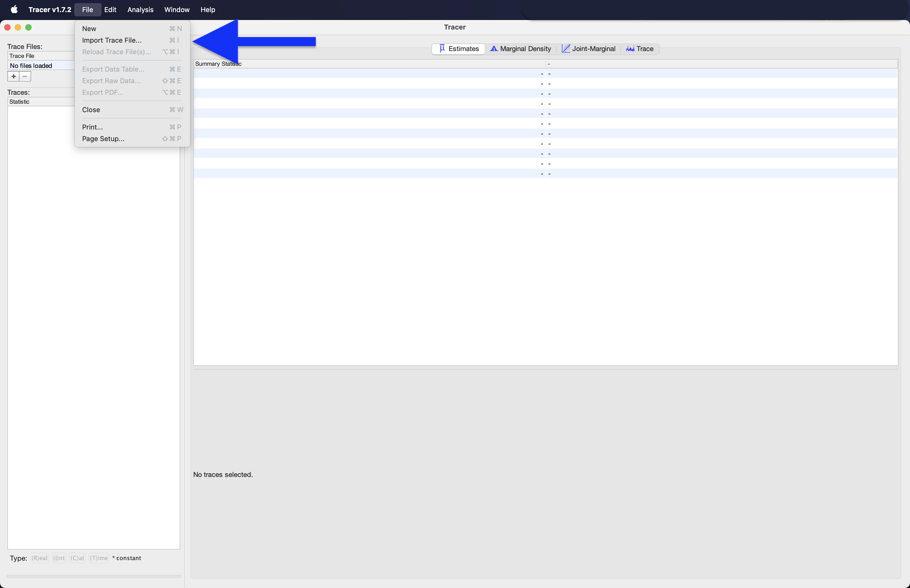Click the Statistic column header in Traces
The image size is (910, 588).
coord(41,102)
